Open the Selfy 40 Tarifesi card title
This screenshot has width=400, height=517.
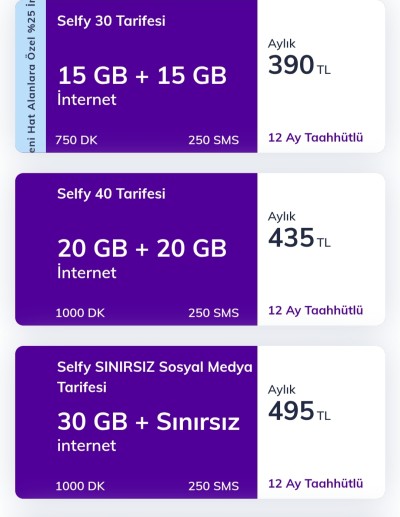[x=111, y=194]
